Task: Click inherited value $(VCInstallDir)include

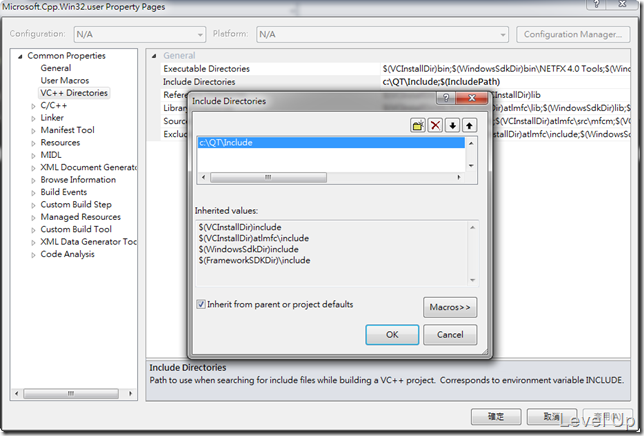Action: coord(240,227)
